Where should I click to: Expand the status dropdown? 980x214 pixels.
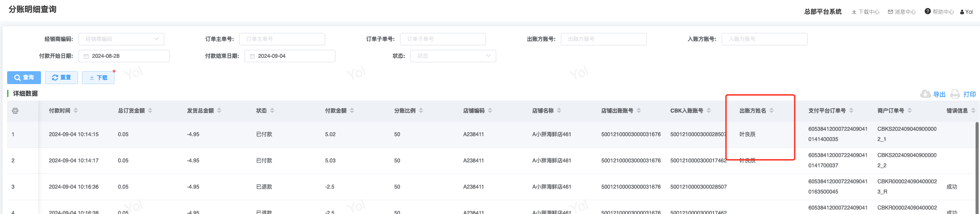pos(453,56)
